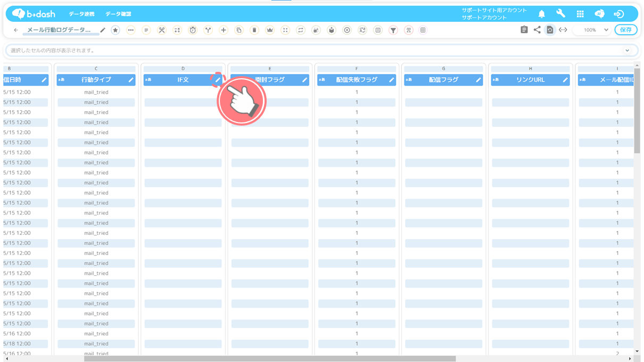Click the copy duplicate toolbar icon
The height and width of the screenshot is (362, 644).
[x=239, y=30]
